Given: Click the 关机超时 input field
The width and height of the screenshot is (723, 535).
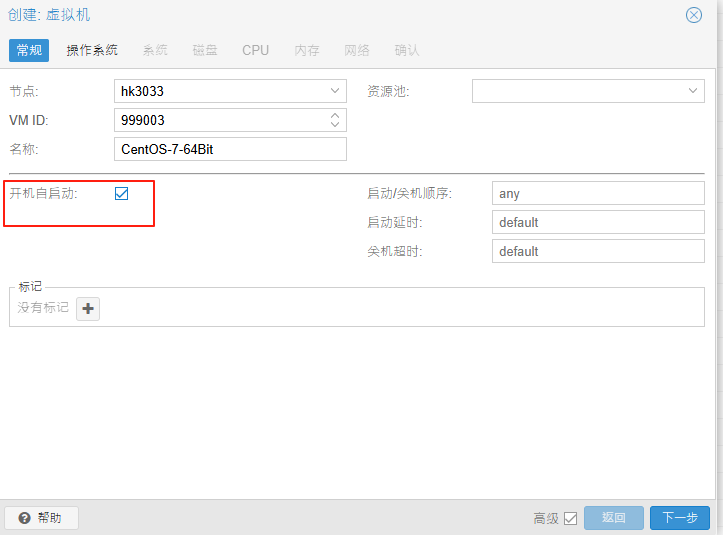Looking at the screenshot, I should coord(598,251).
